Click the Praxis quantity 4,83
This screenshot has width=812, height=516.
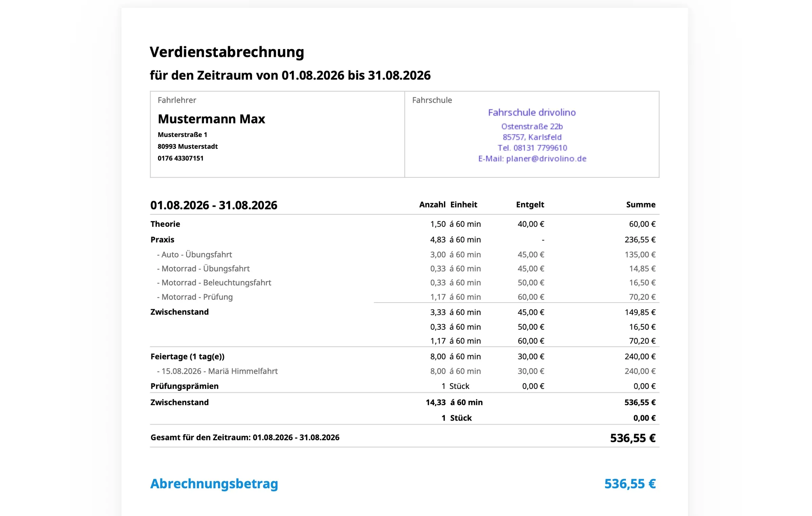pos(438,239)
